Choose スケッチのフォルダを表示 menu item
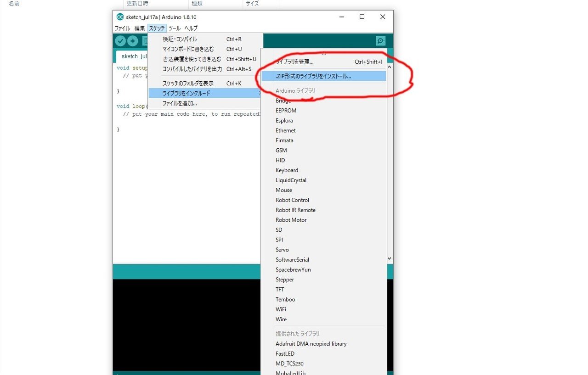 click(x=205, y=84)
